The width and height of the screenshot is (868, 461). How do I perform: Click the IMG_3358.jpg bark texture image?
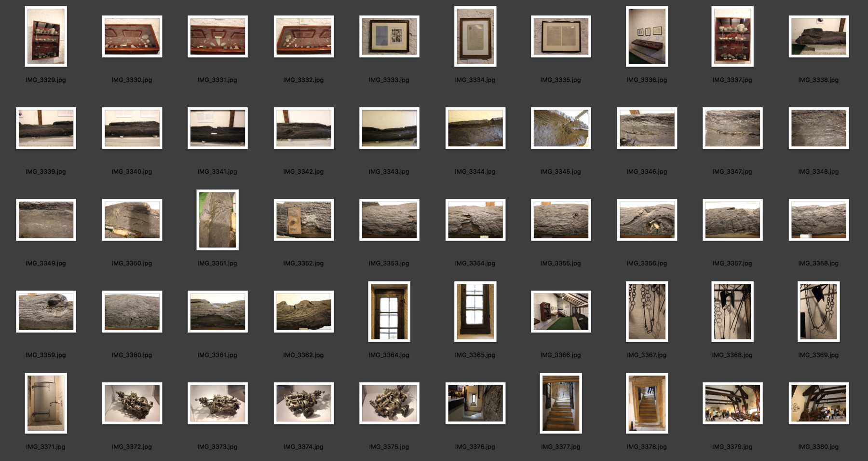(x=818, y=220)
